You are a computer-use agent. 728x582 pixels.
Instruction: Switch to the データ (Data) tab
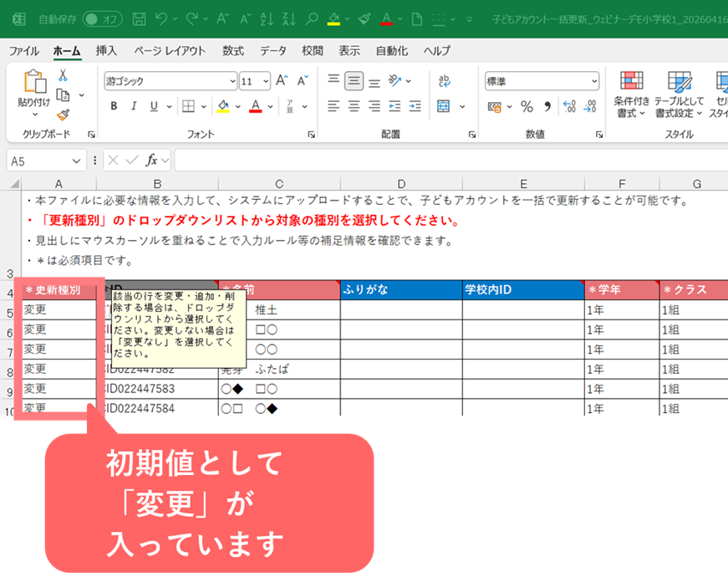(272, 51)
